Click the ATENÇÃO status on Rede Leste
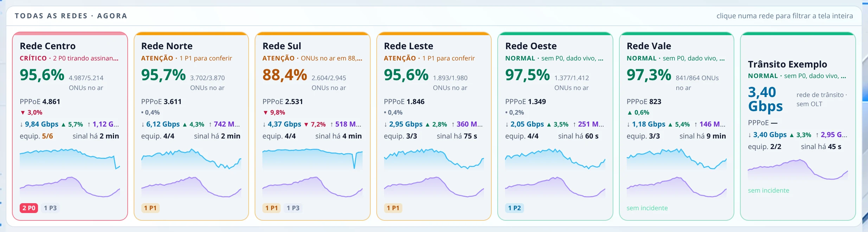 [x=400, y=58]
